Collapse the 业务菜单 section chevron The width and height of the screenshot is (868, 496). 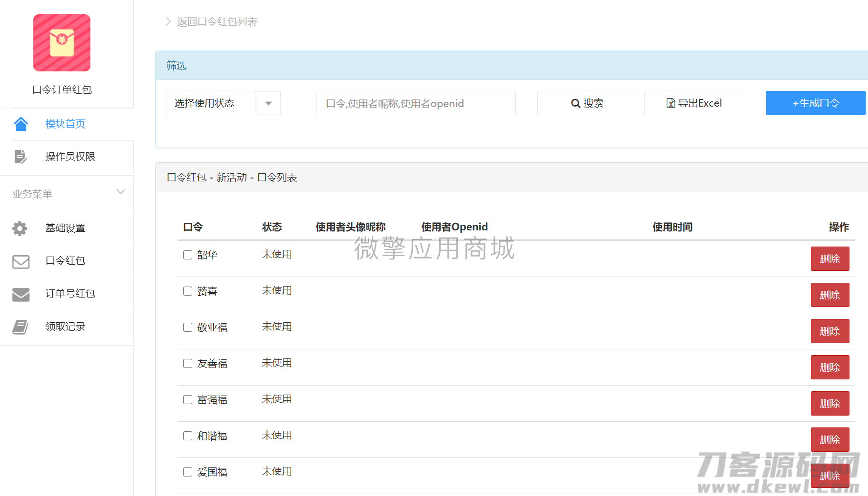point(121,192)
